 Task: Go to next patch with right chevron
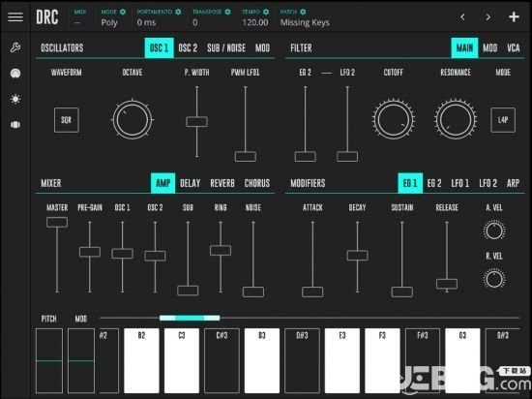488,17
